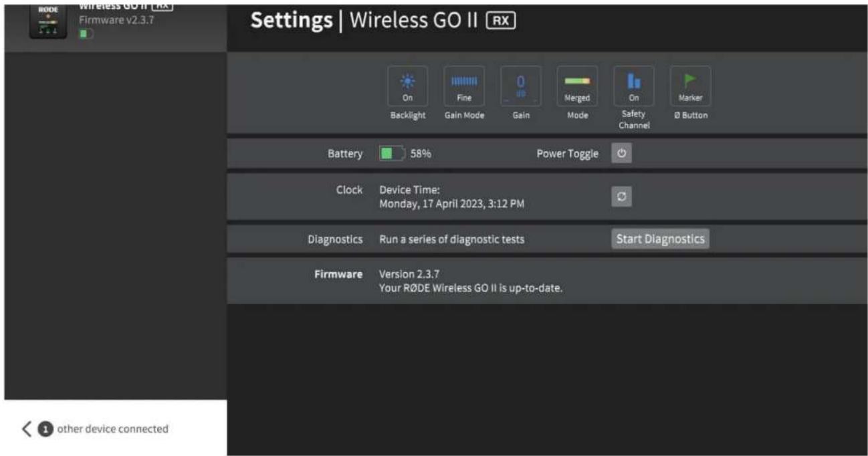Switch the Gain Mode Fine icon
The height and width of the screenshot is (456, 868).
coord(464,86)
